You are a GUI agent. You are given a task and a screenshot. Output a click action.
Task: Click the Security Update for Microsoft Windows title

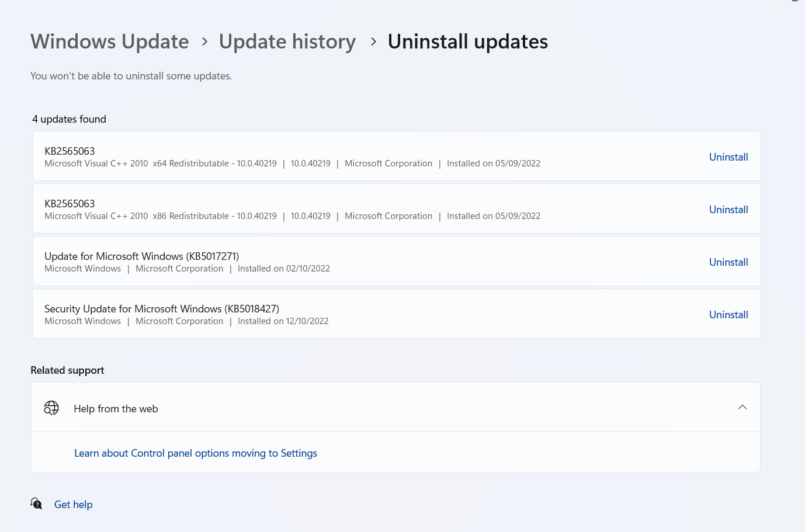pyautogui.click(x=162, y=309)
